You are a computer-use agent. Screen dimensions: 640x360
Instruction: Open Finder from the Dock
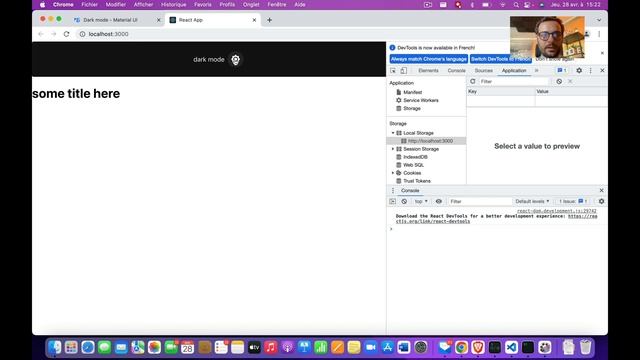[x=55, y=347]
